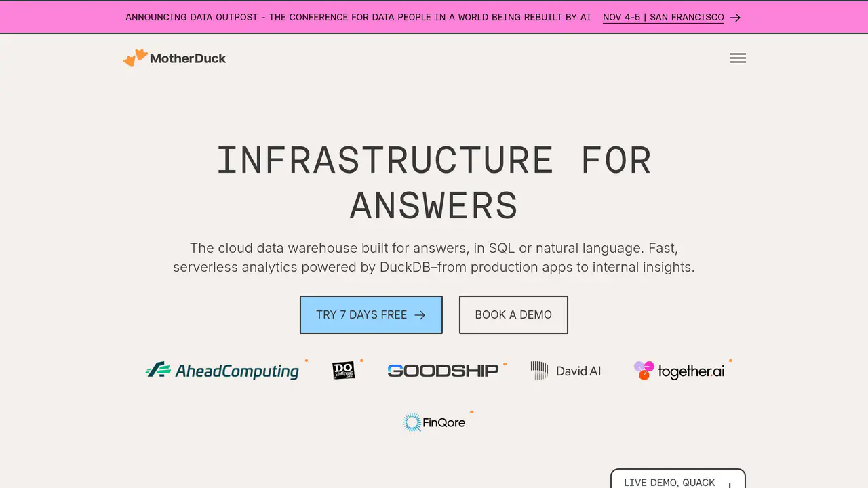The image size is (868, 488).
Task: Click the arrow icon in announcement banner
Action: pos(735,18)
